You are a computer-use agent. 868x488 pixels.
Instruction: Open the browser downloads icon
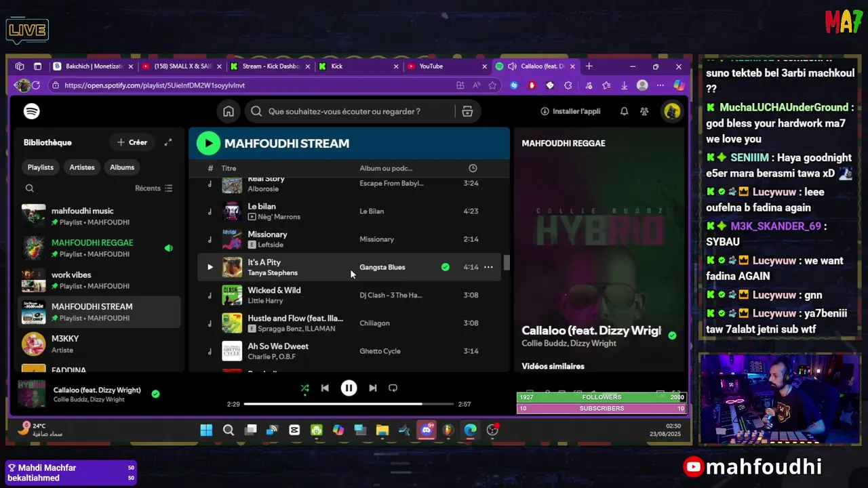pyautogui.click(x=624, y=85)
